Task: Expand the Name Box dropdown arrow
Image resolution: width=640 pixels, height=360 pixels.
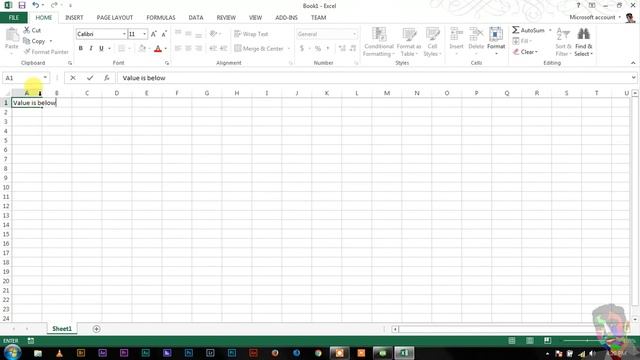Action: point(45,78)
